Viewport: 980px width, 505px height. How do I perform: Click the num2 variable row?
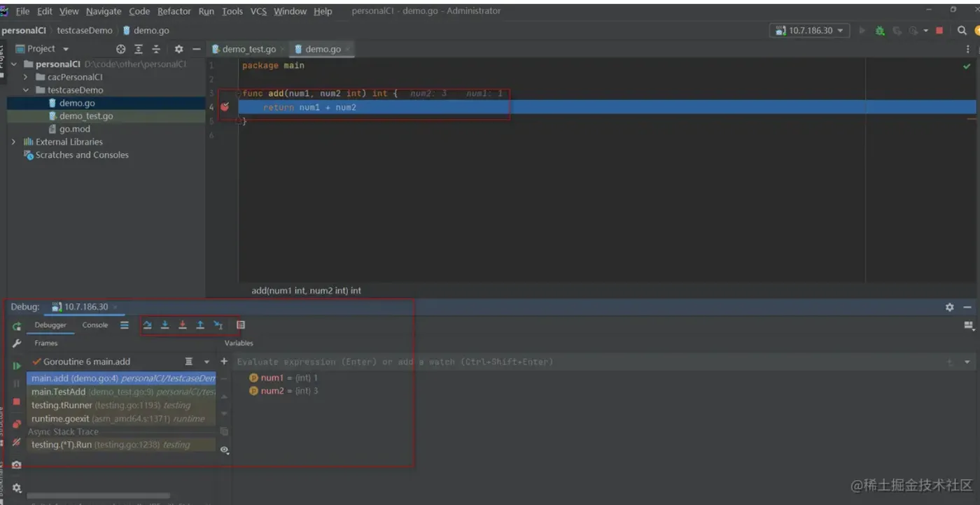(283, 391)
